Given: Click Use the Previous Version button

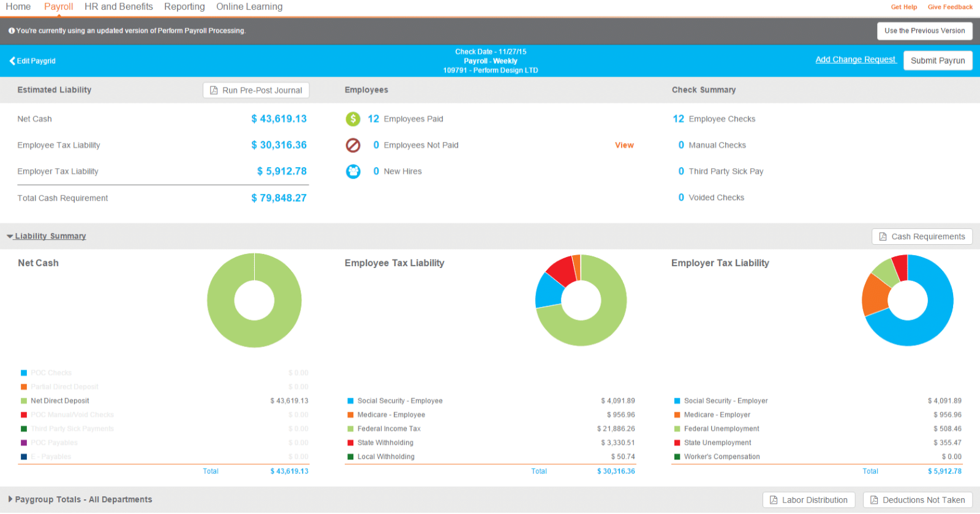Looking at the screenshot, I should (925, 31).
